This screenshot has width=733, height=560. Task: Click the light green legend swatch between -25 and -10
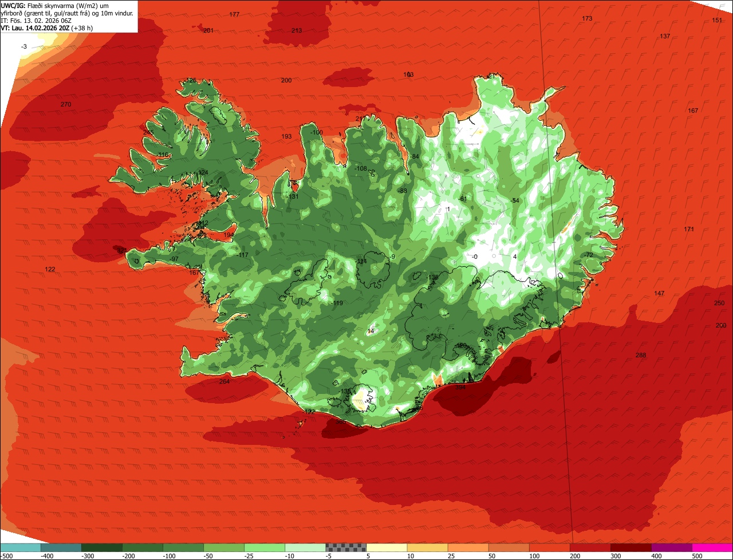(265, 547)
